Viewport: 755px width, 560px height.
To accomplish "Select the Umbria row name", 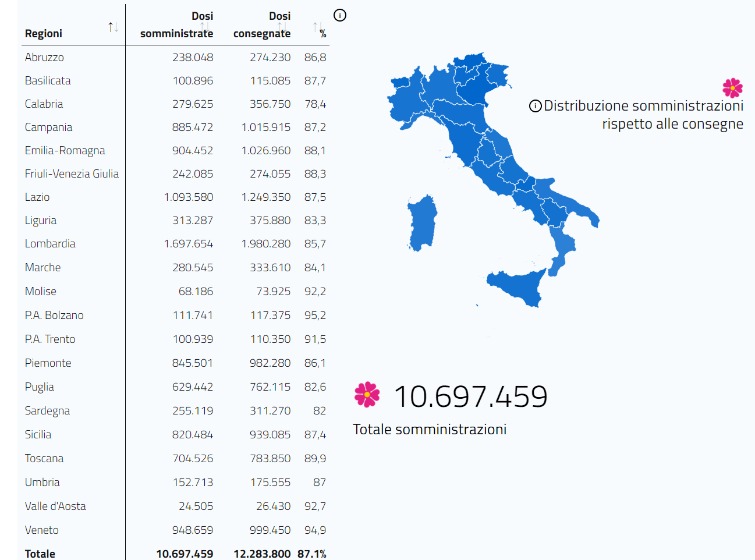I will pyautogui.click(x=42, y=482).
